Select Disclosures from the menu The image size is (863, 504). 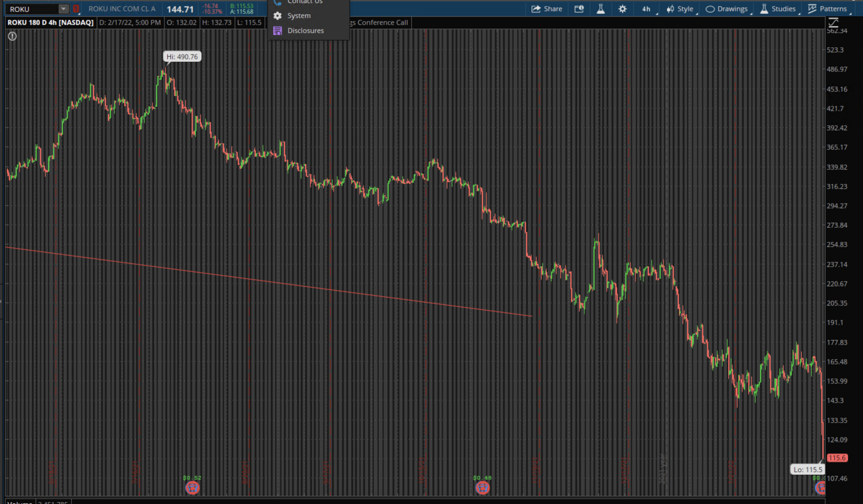coord(306,31)
